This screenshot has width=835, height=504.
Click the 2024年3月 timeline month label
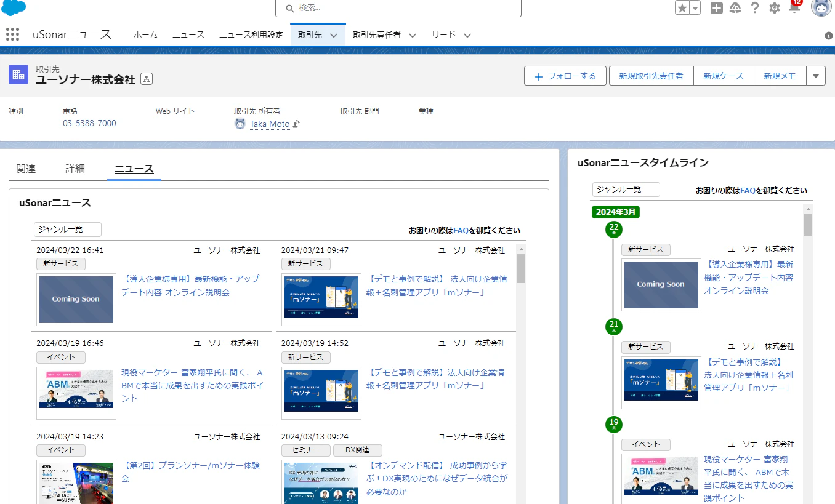pos(616,212)
